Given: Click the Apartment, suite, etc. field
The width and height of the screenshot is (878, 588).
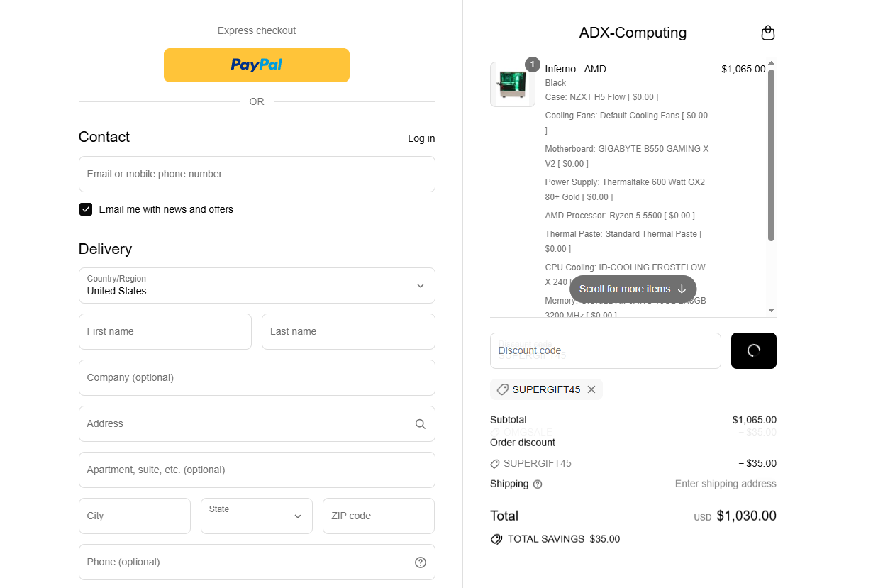Looking at the screenshot, I should tap(257, 470).
